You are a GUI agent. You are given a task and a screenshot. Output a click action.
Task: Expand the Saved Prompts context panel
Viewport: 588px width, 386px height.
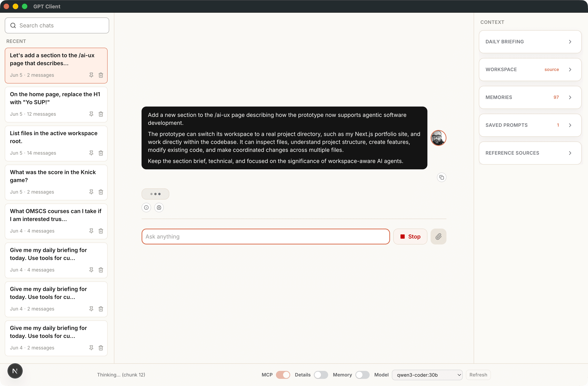pyautogui.click(x=530, y=125)
